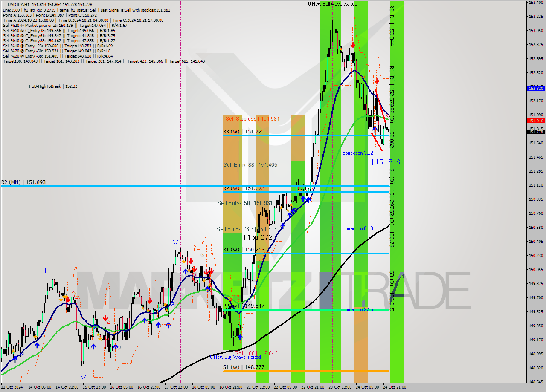Click the dark triangle marker beside S3 (D)

398,285
